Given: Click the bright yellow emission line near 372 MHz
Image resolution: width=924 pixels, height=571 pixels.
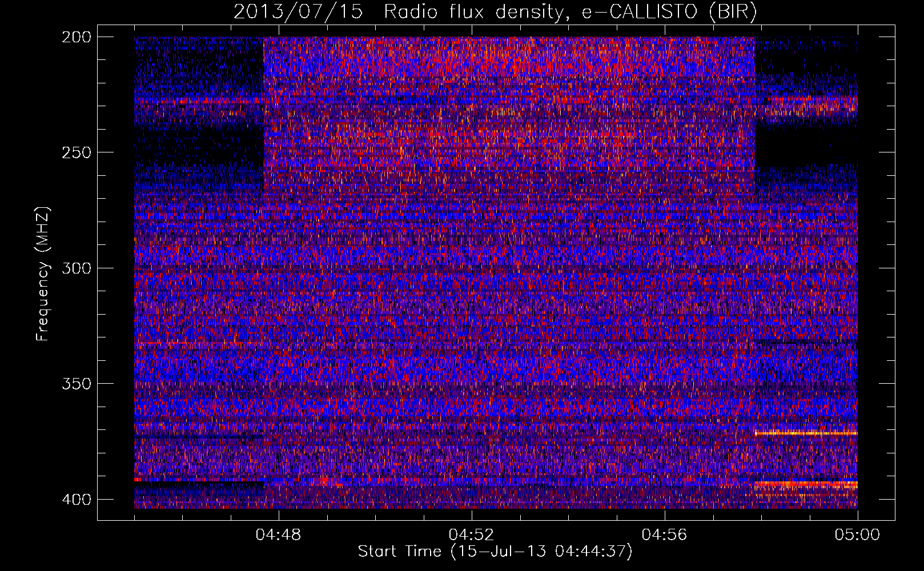Looking at the screenshot, I should [806, 433].
